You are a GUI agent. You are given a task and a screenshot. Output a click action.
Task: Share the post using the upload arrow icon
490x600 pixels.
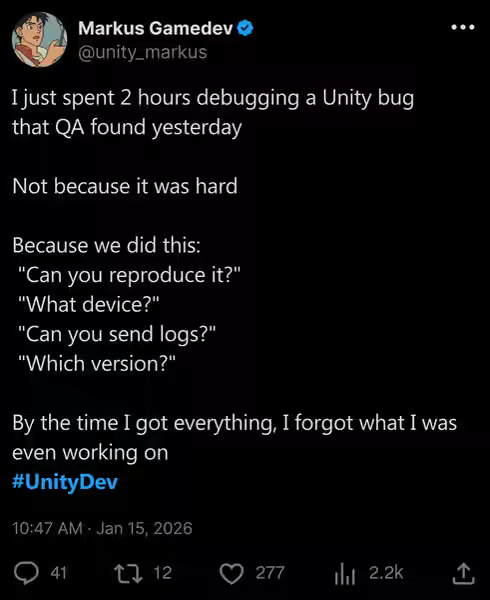(x=464, y=573)
